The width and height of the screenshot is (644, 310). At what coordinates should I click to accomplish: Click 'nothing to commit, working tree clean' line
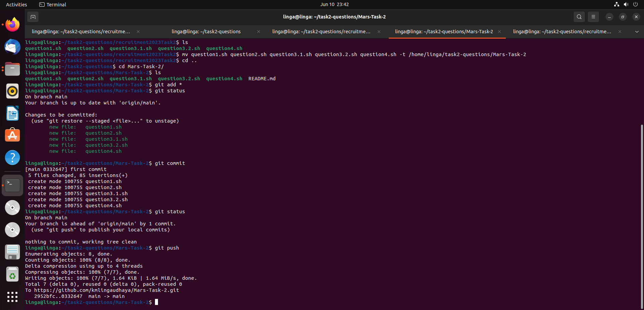tap(81, 242)
